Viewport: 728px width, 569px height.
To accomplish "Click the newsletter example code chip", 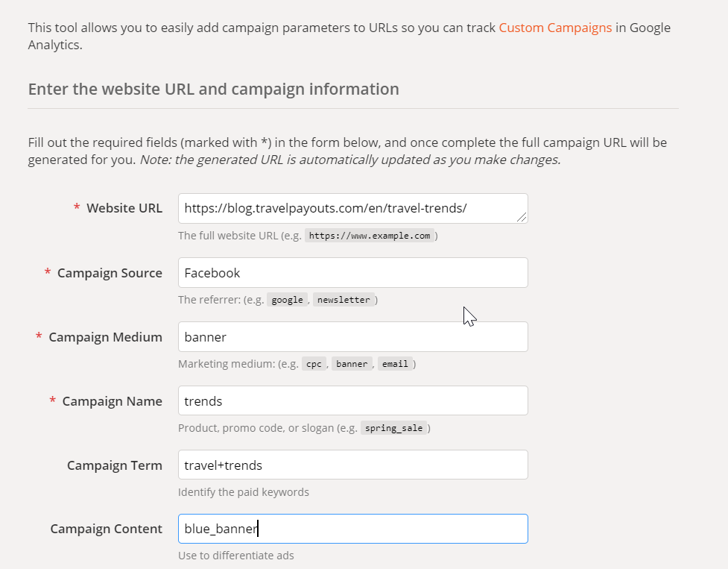I will pyautogui.click(x=343, y=300).
